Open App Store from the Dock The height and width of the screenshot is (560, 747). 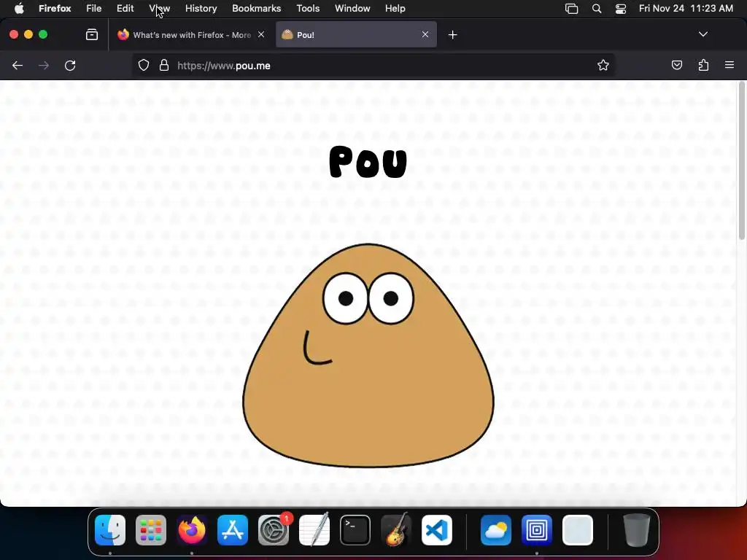(233, 530)
